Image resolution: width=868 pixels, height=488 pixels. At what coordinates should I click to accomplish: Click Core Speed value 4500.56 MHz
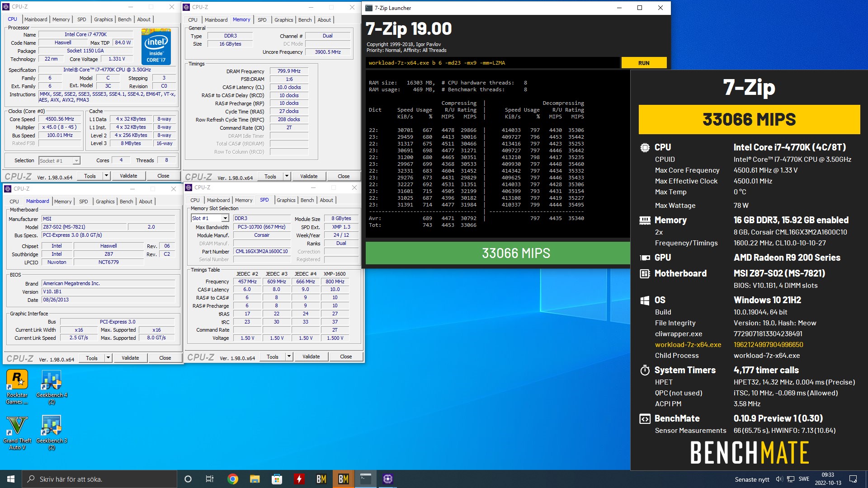(x=60, y=119)
